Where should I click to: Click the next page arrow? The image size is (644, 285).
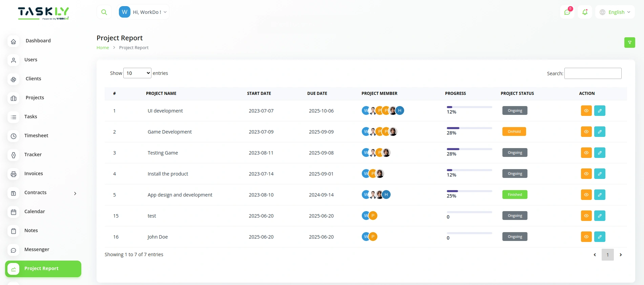coord(621,255)
